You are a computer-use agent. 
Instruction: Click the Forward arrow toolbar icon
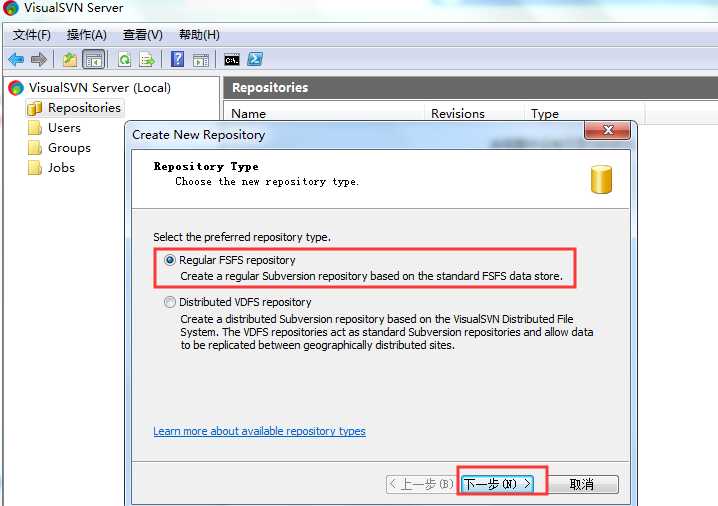point(39,59)
